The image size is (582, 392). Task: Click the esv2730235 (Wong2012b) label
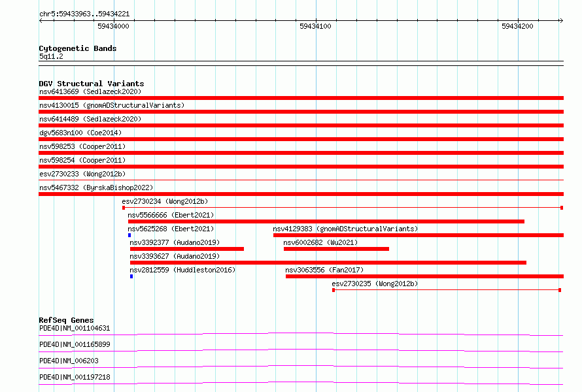(x=375, y=284)
